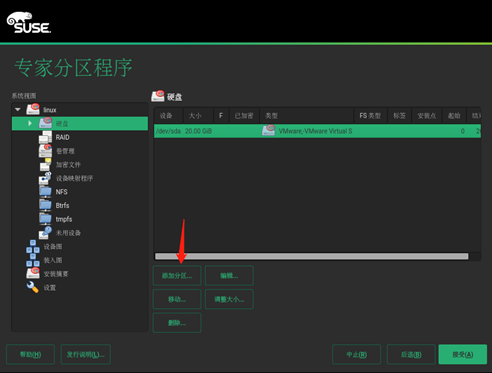Open 发行说明(L)... release notes

[x=86, y=354]
